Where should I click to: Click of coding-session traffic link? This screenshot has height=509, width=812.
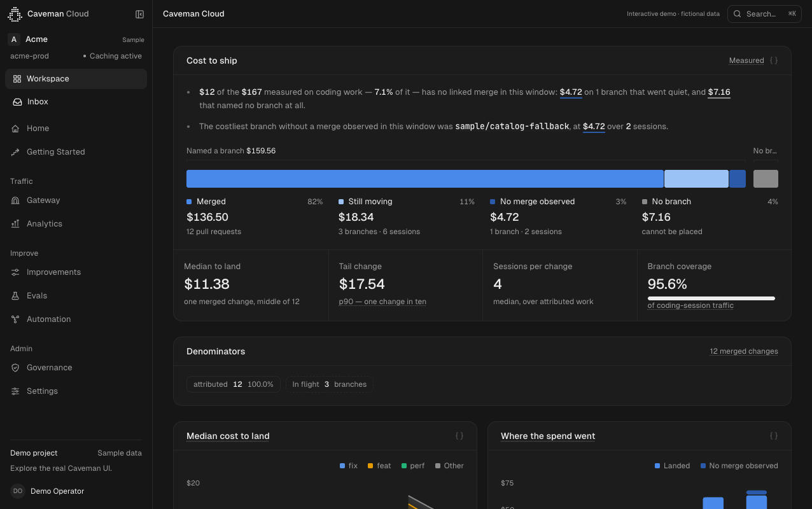point(690,305)
